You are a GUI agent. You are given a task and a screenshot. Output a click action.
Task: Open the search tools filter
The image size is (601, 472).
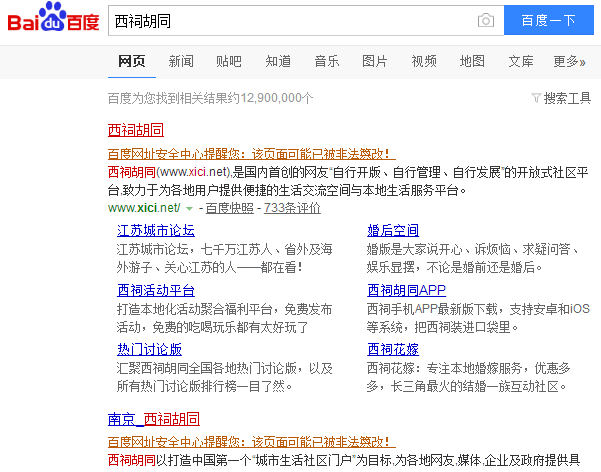561,98
